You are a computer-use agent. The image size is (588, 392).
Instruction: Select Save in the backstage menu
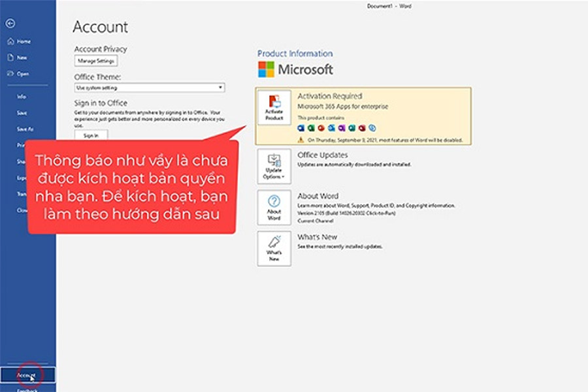[x=22, y=112]
